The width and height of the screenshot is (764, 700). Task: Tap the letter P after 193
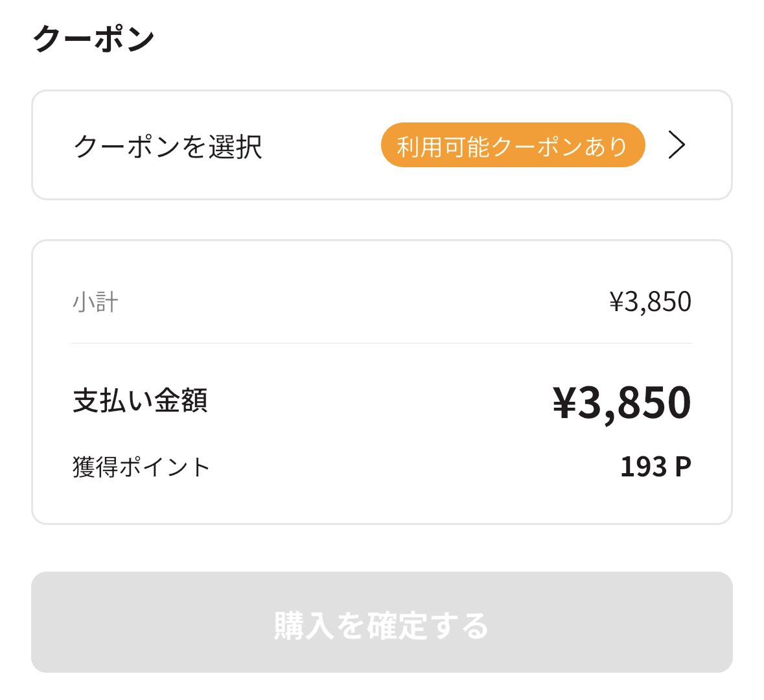(x=683, y=467)
